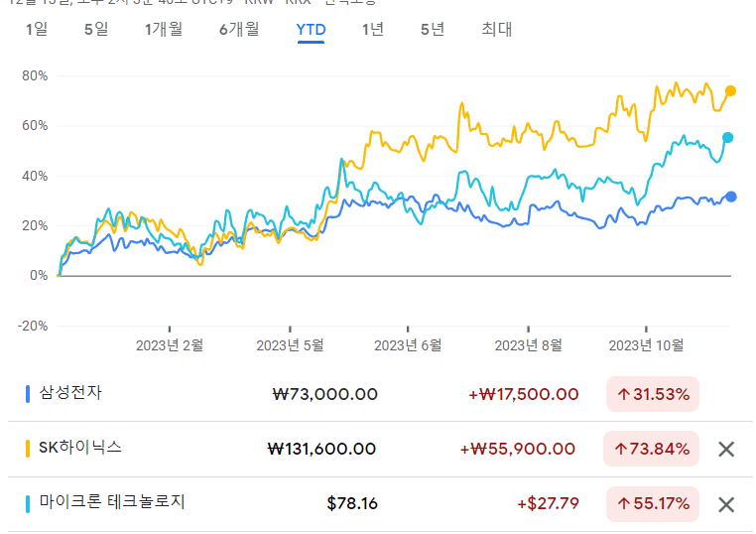The width and height of the screenshot is (756, 534).
Task: Click the 2023년 10월 axis label
Action: tap(646, 345)
